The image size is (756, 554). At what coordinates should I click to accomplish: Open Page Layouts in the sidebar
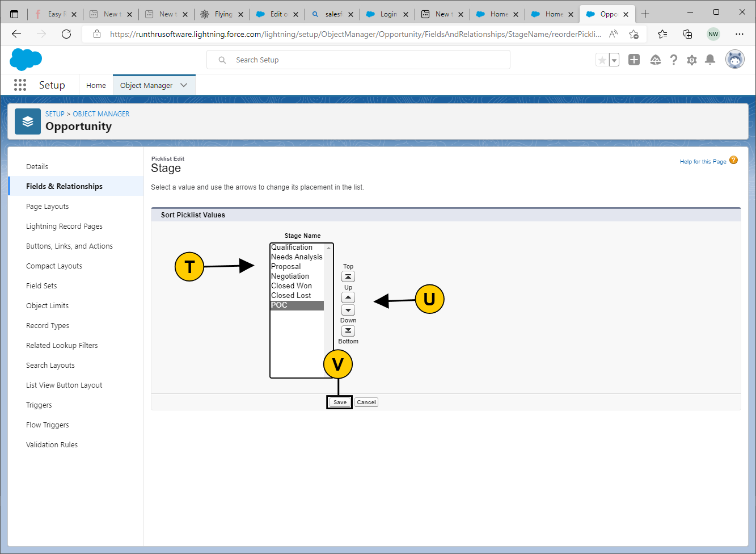coord(48,207)
